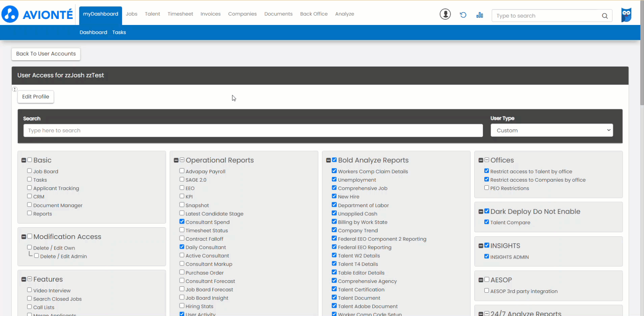644x316 pixels.
Task: Uncheck Workers Comp Claim Details
Action: click(x=334, y=171)
